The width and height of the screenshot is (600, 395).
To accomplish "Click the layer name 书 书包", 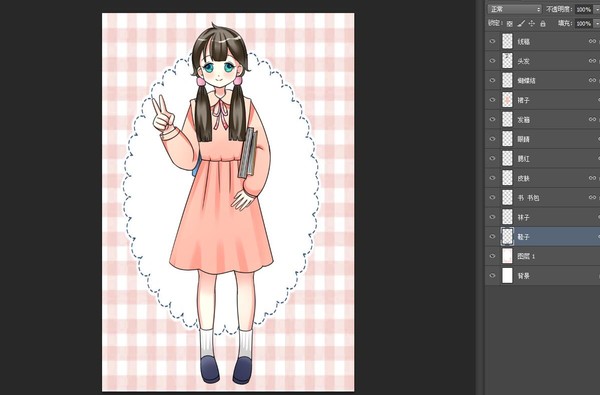I will pyautogui.click(x=528, y=198).
